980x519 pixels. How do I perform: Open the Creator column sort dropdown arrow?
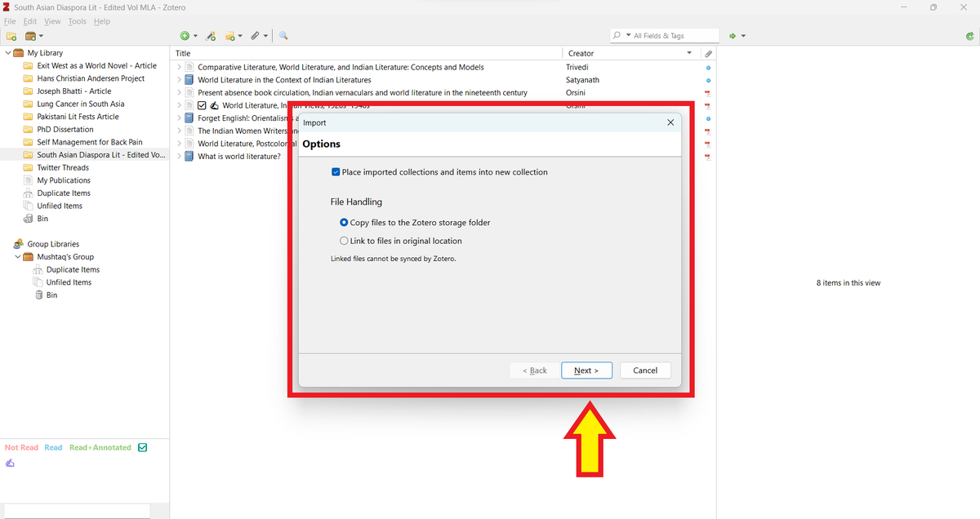tap(690, 53)
